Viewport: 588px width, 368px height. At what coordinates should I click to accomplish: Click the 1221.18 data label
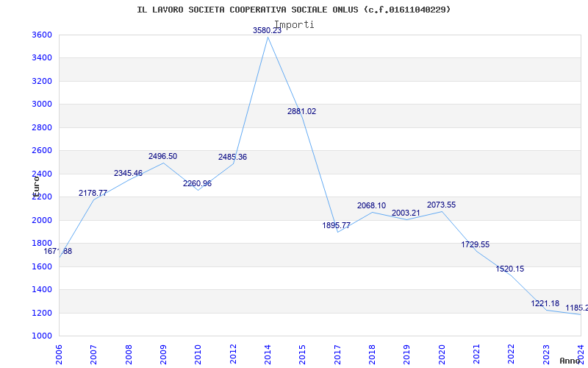click(x=545, y=303)
